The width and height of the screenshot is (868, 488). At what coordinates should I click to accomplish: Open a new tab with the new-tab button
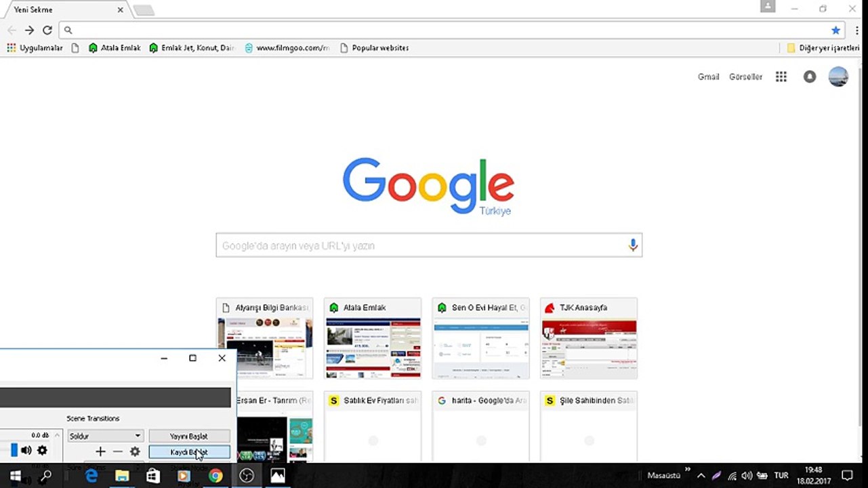[144, 10]
